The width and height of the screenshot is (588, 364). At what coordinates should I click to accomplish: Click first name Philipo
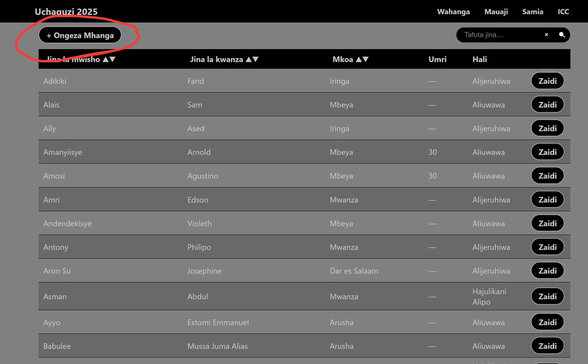[x=199, y=247]
